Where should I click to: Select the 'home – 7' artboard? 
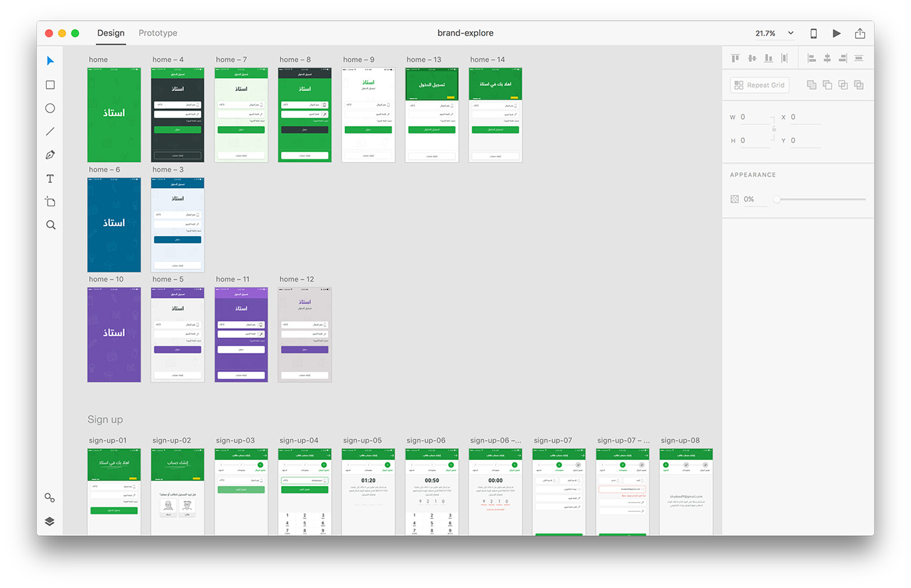click(x=241, y=115)
